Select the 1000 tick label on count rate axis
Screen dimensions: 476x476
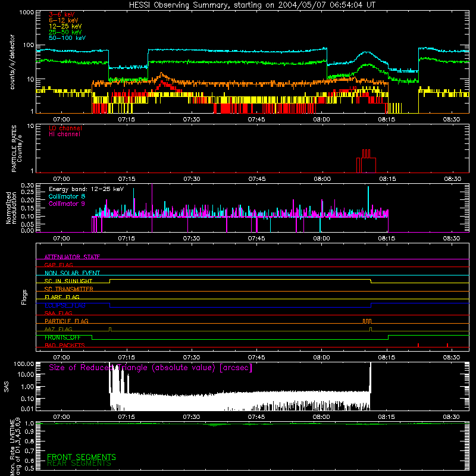[27, 12]
